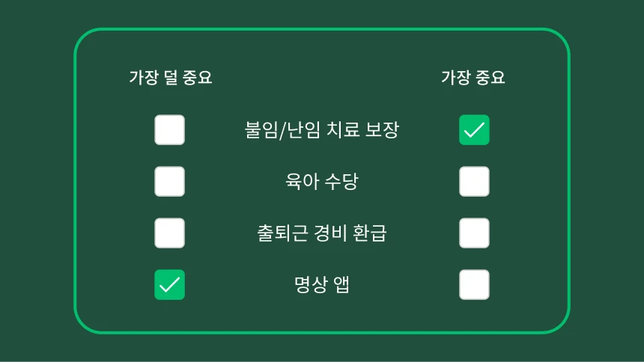Toggle the green checked box in the 가장 덜 중요 column

(170, 285)
